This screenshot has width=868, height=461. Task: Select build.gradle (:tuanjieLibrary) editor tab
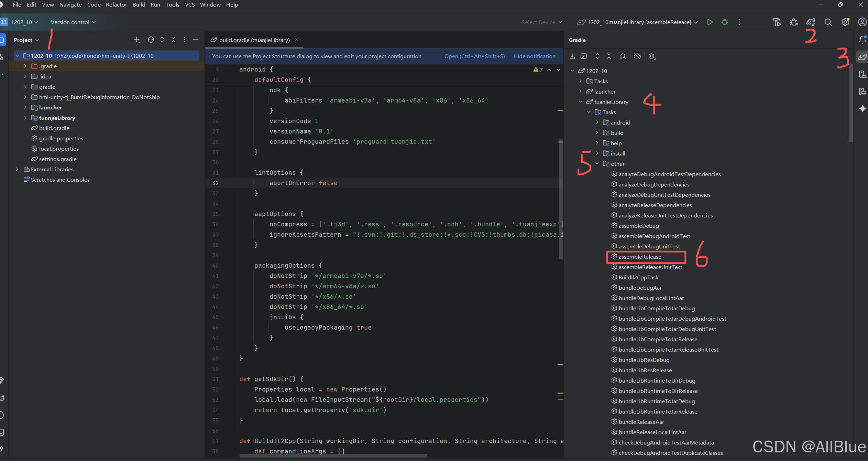point(254,40)
